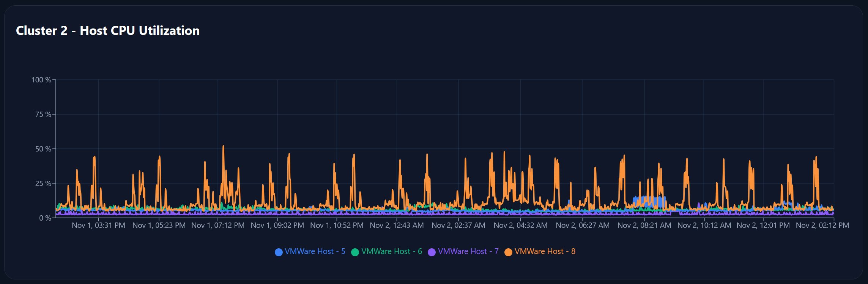Select the Nov 2, 08:21 AM time label
The image size is (868, 284).
click(644, 225)
